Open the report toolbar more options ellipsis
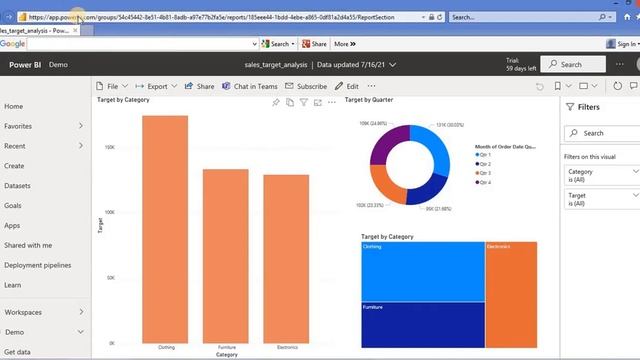Screen dimensions: 640x360 coord(371,86)
